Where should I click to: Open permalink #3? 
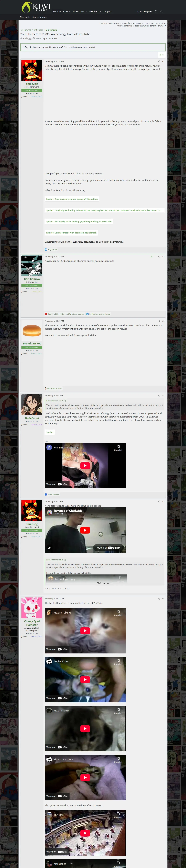[x=163, y=321]
